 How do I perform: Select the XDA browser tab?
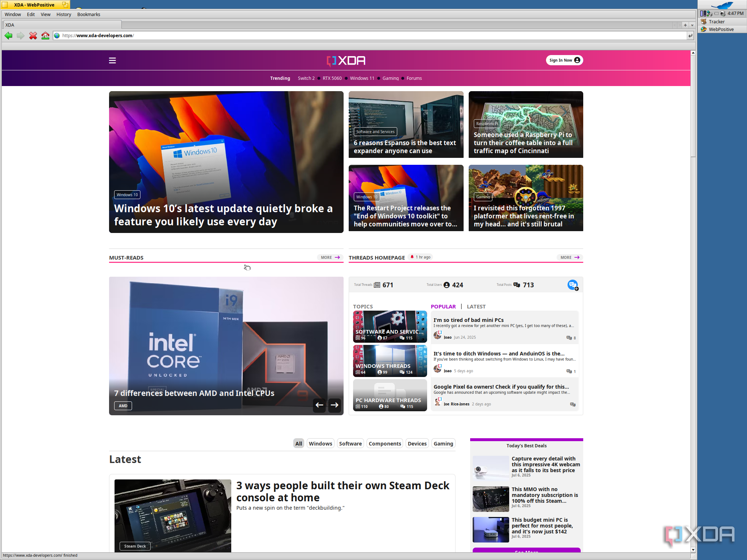(x=62, y=25)
